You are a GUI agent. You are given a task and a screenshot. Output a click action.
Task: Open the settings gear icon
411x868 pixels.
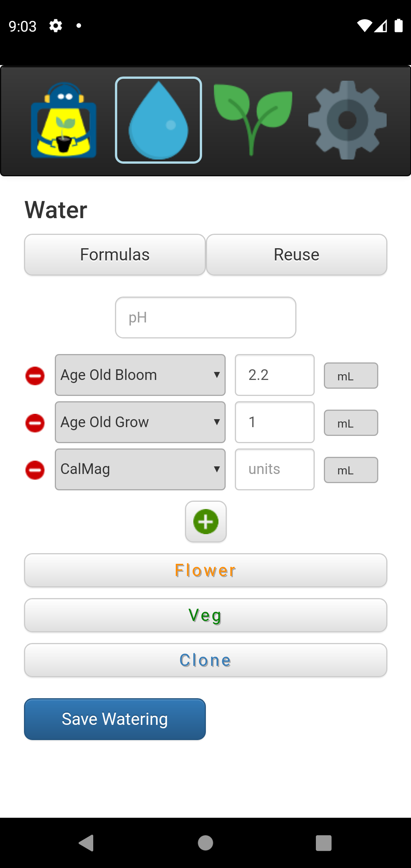click(x=347, y=120)
